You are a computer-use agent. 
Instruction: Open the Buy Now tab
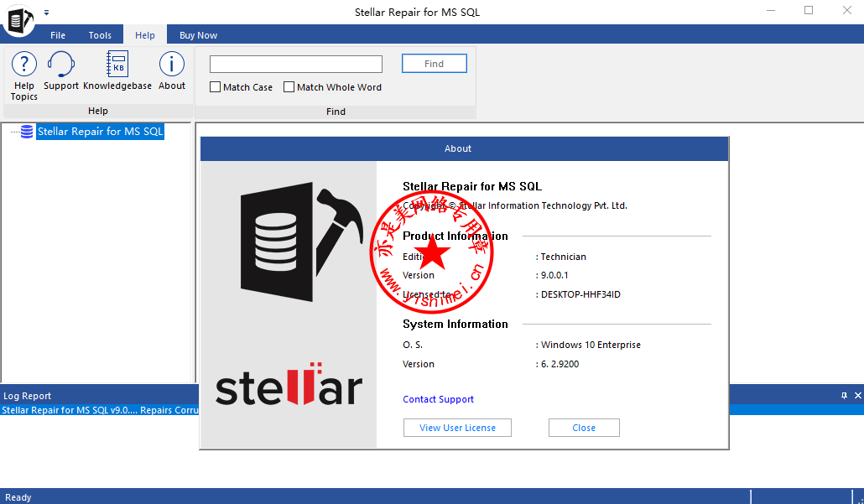pos(198,34)
